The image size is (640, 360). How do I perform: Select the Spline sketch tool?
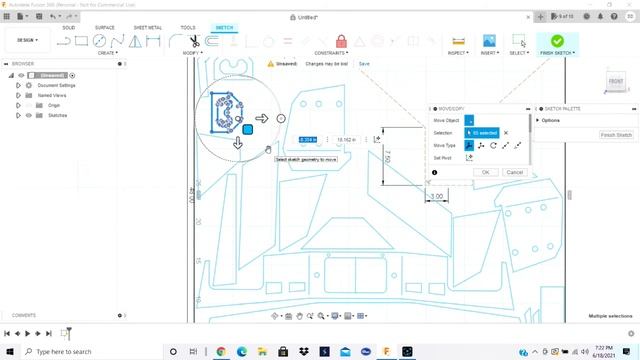tap(117, 41)
